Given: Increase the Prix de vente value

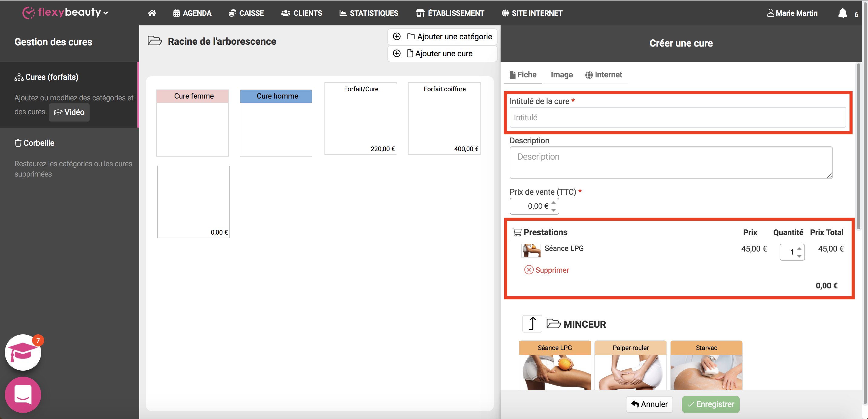Looking at the screenshot, I should coord(554,202).
